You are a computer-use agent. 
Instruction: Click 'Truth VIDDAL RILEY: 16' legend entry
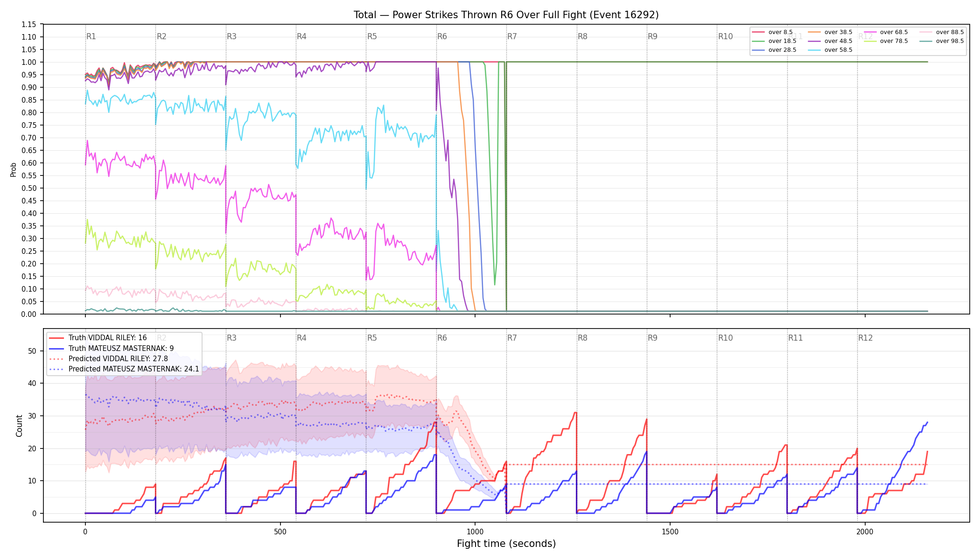click(x=98, y=338)
